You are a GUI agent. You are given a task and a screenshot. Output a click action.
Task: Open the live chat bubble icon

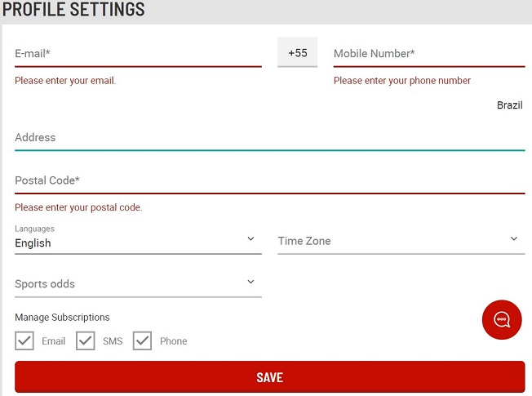point(502,319)
